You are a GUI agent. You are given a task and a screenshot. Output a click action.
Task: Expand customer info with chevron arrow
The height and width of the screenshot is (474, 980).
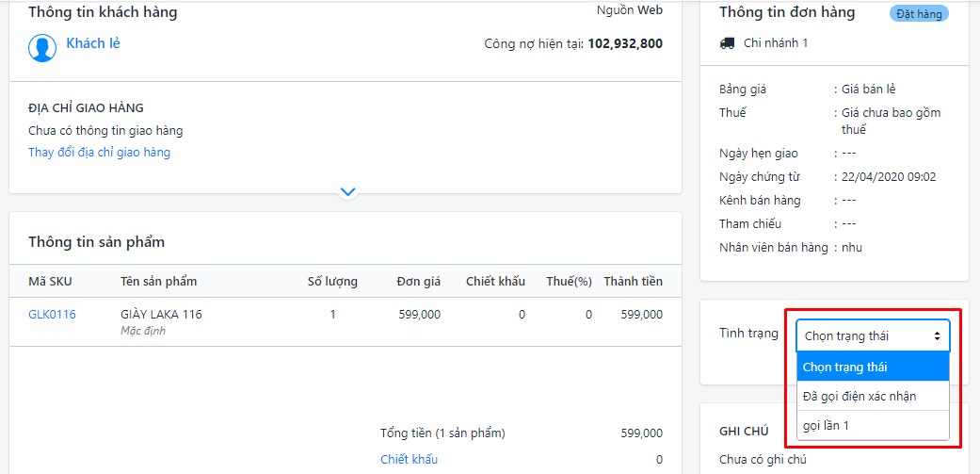click(347, 191)
